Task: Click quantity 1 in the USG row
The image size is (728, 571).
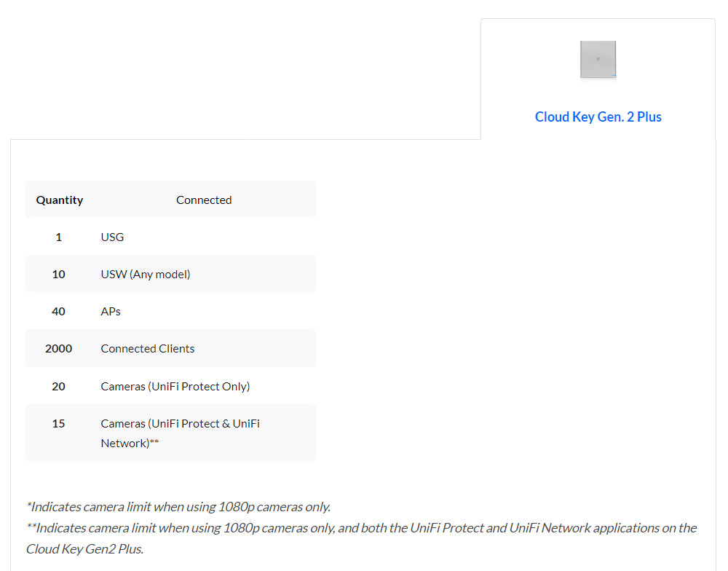Action: tap(58, 237)
